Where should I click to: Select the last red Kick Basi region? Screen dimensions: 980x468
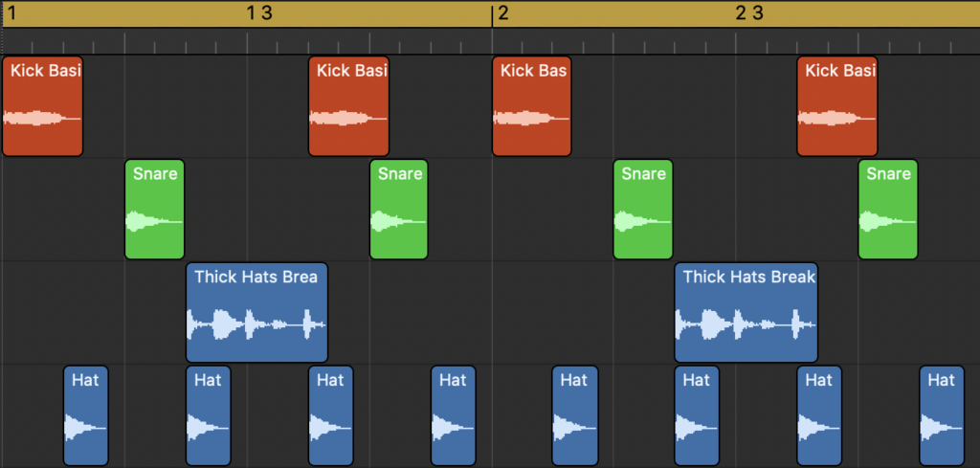(837, 106)
